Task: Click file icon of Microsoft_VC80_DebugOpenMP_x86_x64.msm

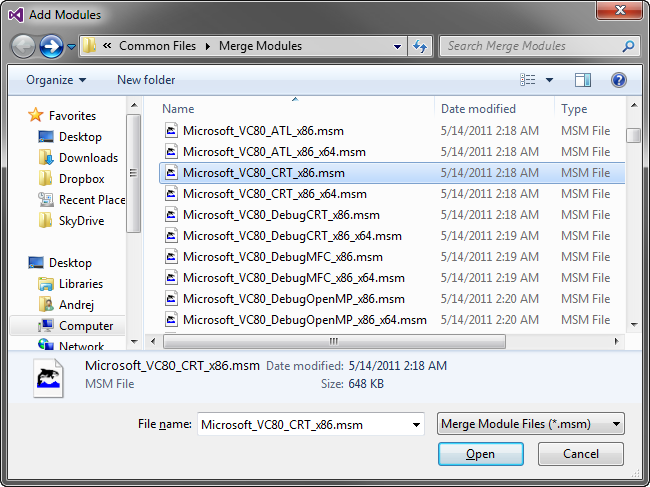Action: (x=172, y=320)
